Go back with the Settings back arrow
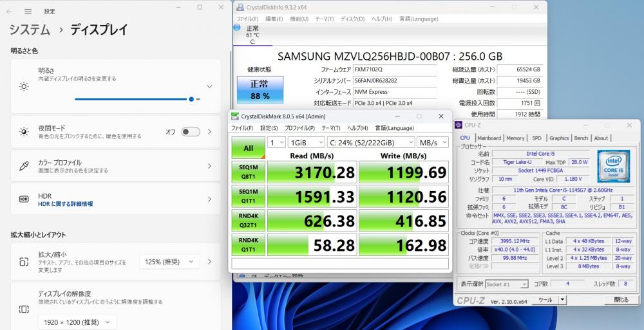Image resolution: width=644 pixels, height=330 pixels. (10, 12)
